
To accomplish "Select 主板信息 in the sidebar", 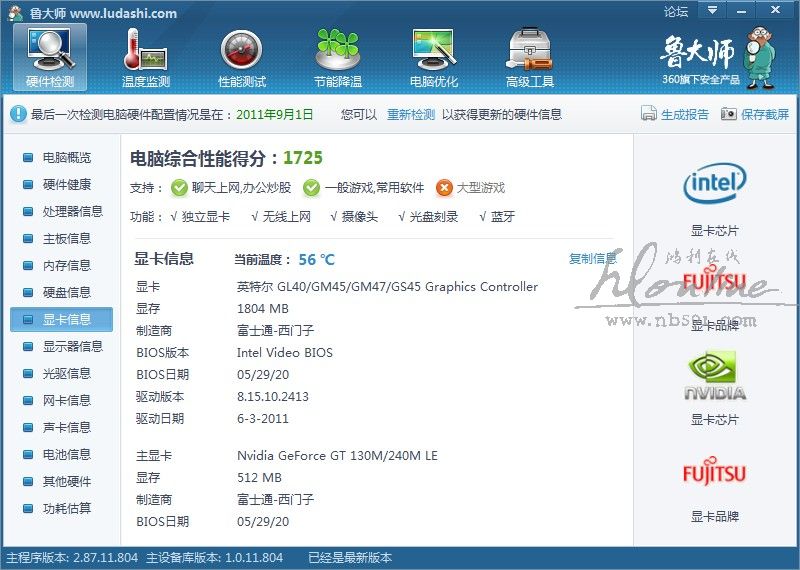I will tap(67, 238).
